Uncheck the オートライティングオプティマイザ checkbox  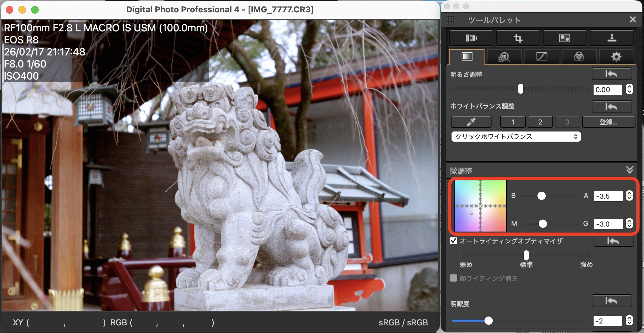[453, 241]
